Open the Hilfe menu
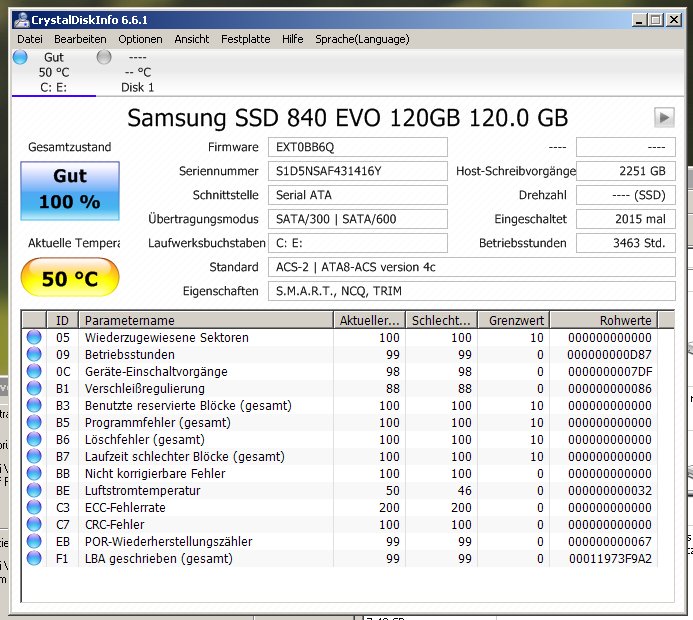The image size is (693, 620). click(293, 39)
